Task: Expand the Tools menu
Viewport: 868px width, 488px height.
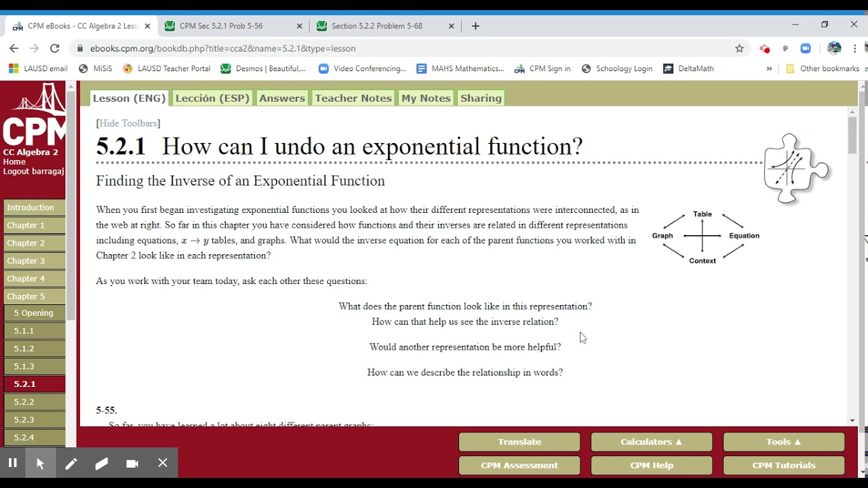Action: (x=784, y=442)
